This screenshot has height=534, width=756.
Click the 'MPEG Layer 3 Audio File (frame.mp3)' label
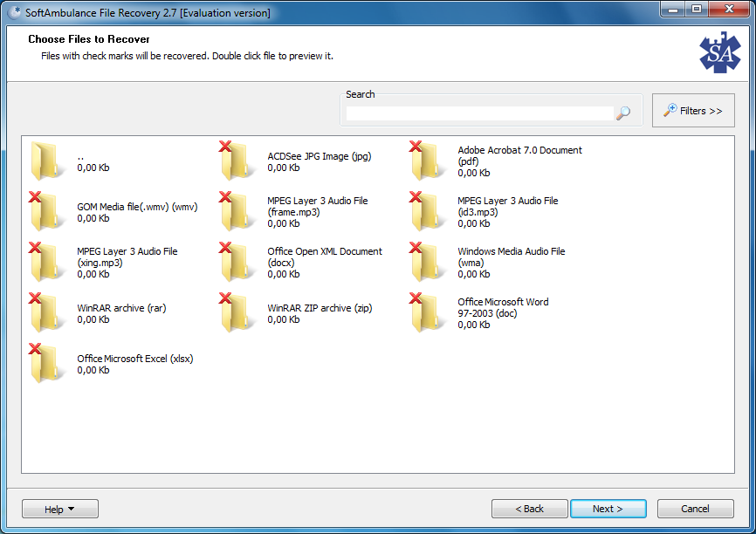[x=317, y=206]
